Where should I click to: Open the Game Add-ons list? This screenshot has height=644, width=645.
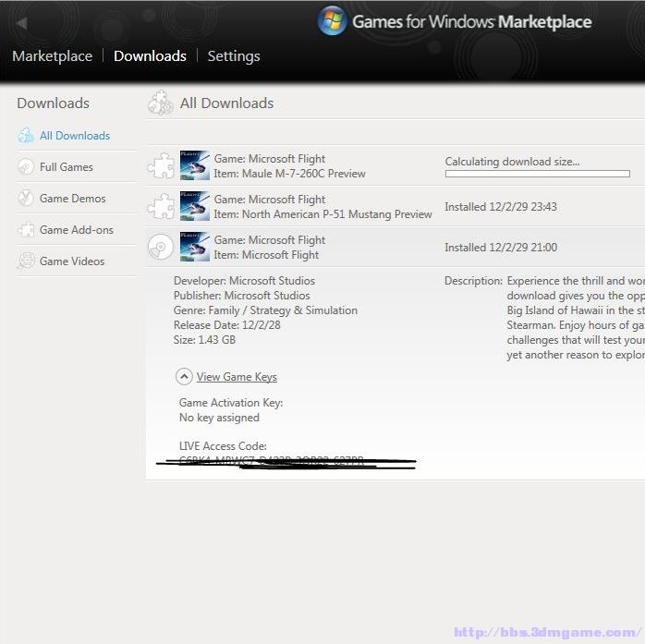click(x=77, y=230)
